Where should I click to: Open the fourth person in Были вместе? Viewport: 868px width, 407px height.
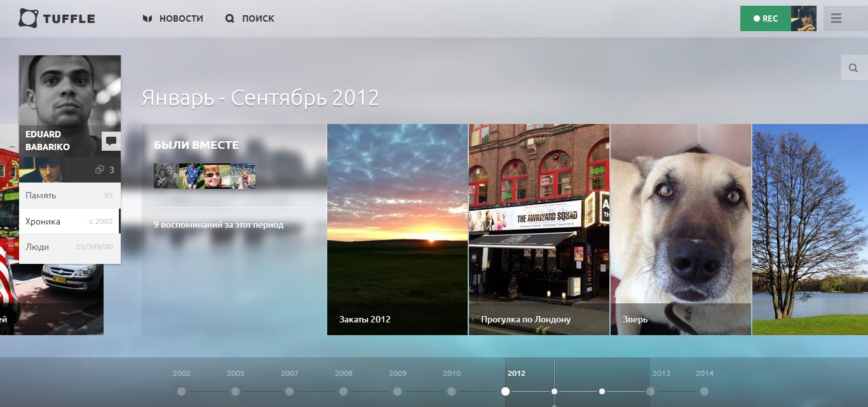[x=243, y=176]
